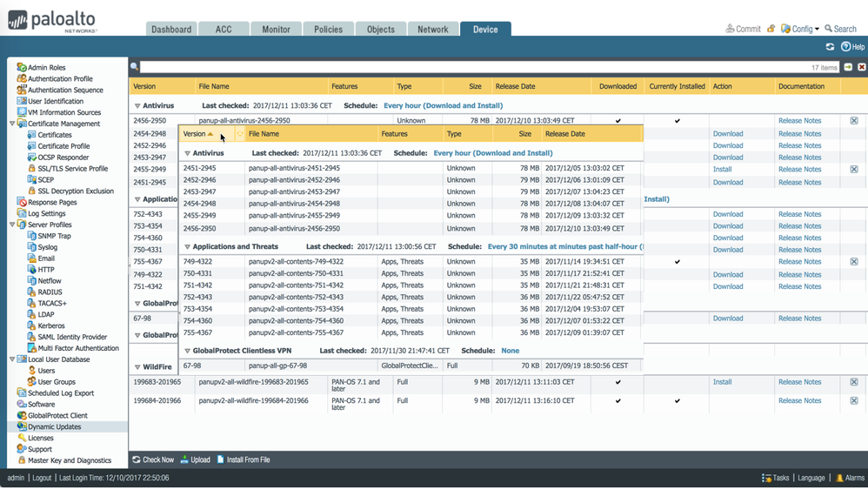
Task: Open Tasks from the status bar
Action: [766, 478]
